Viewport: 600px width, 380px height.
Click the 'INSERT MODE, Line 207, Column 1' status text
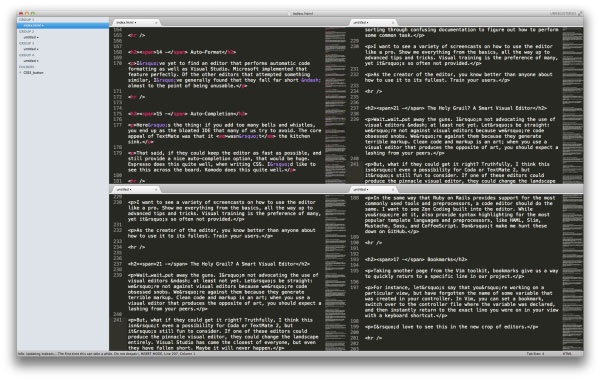pos(168,354)
